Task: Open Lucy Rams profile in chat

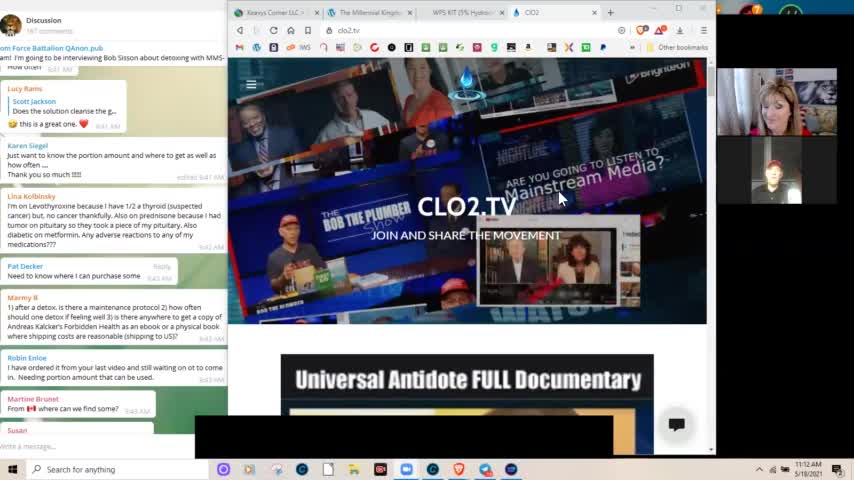Action: [x=25, y=88]
